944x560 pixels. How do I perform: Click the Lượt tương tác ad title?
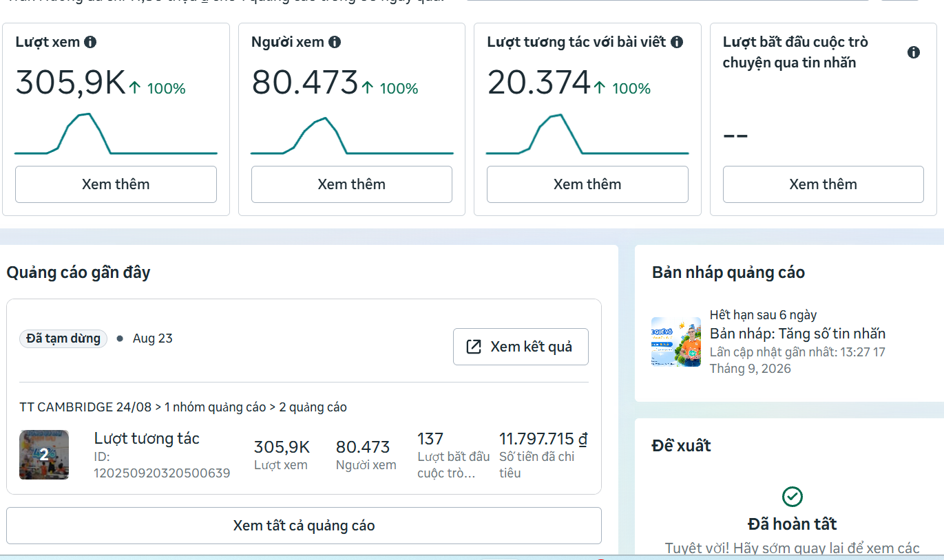[147, 439]
